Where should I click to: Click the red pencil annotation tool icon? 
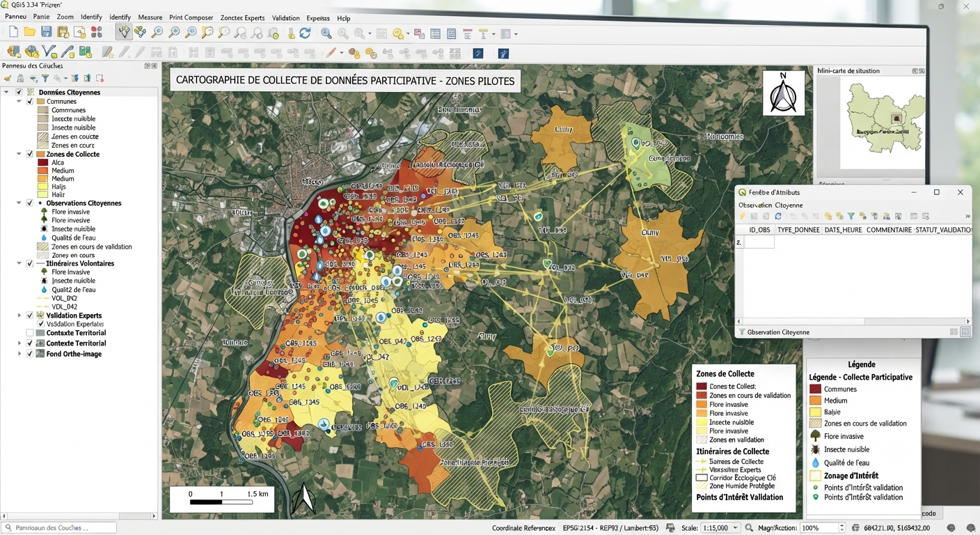click(x=332, y=53)
